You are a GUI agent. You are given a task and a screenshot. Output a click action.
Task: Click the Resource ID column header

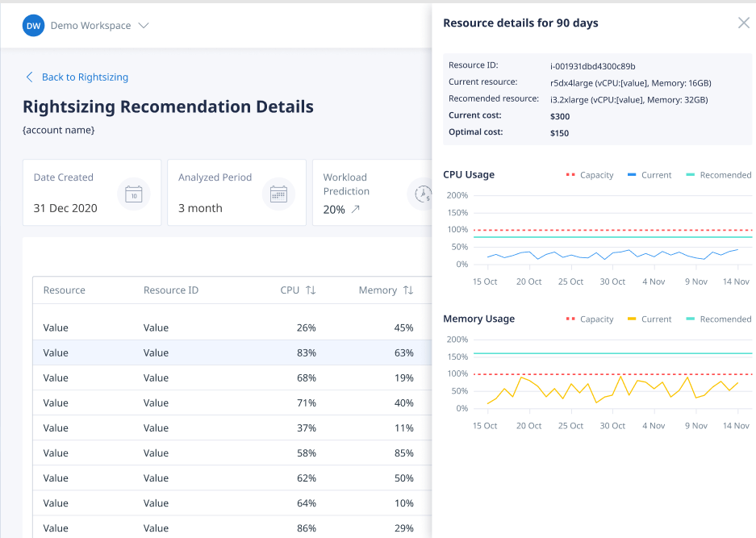(x=171, y=290)
